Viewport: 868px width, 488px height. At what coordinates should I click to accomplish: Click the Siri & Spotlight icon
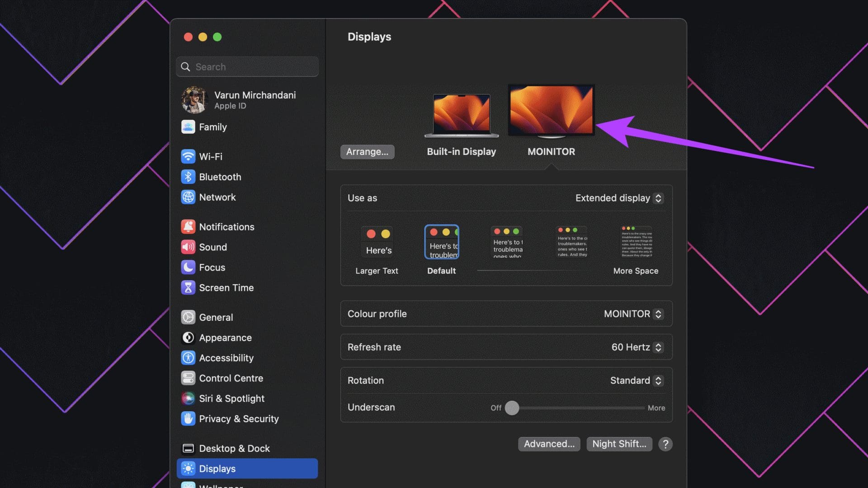coord(188,398)
